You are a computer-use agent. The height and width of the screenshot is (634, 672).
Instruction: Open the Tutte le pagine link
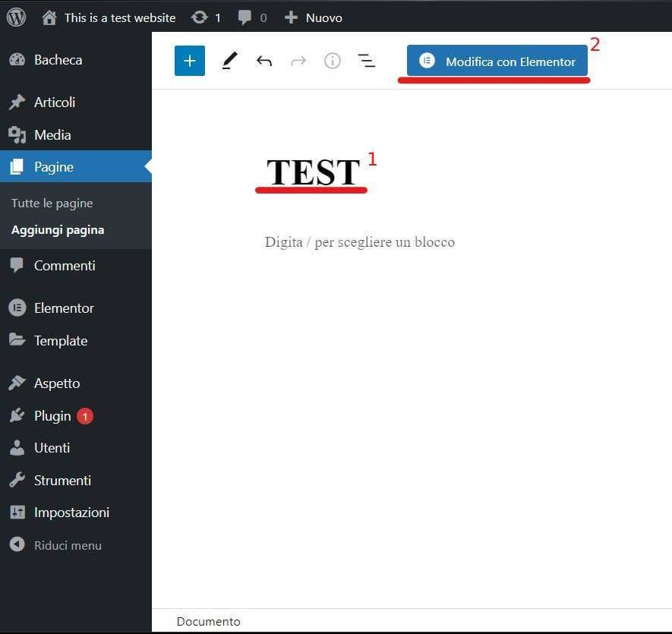[52, 203]
